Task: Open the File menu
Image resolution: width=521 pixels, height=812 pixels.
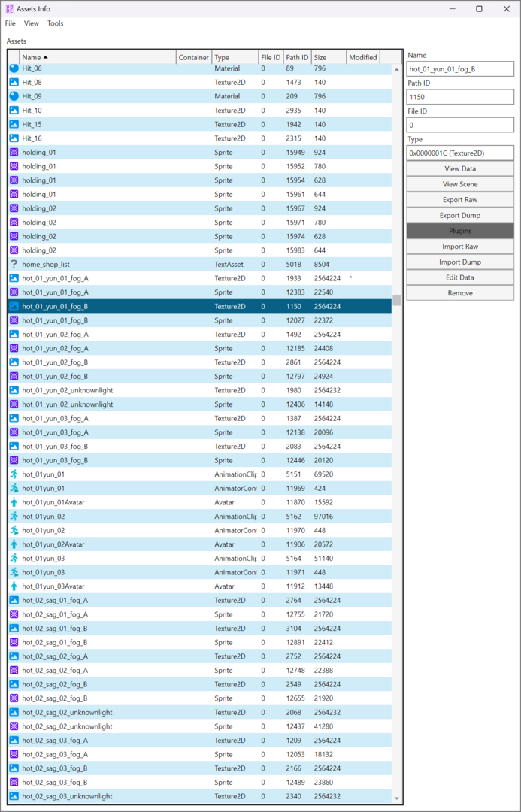Action: tap(11, 23)
